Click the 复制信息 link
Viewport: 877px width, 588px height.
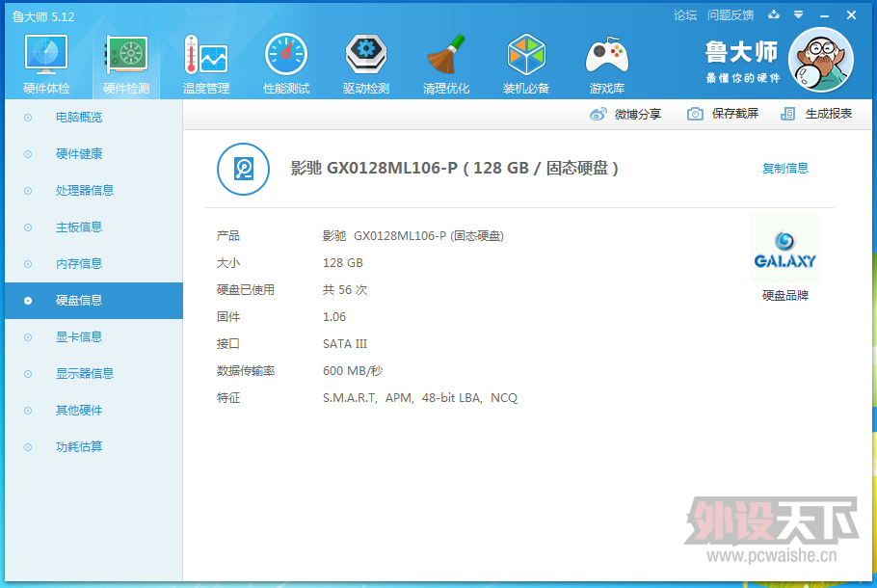pos(785,169)
